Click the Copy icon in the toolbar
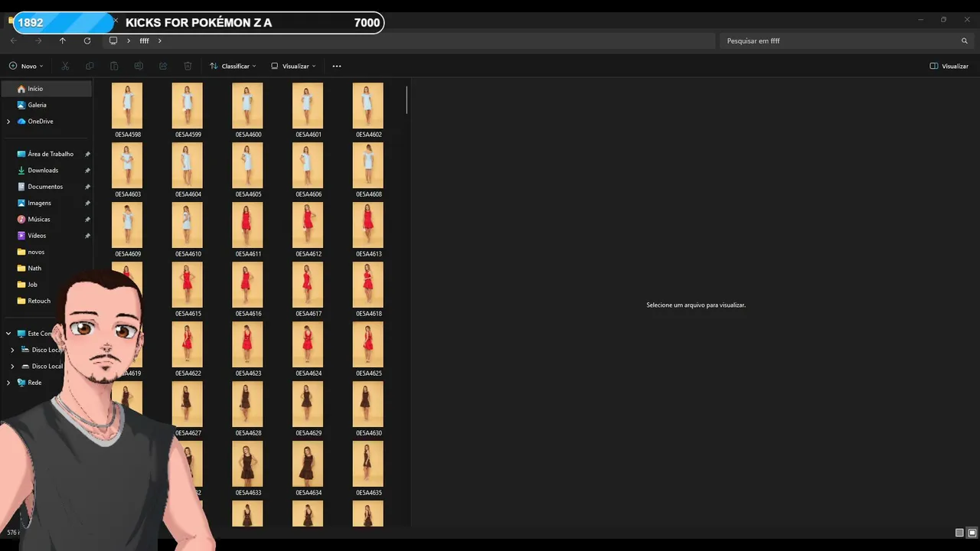The height and width of the screenshot is (551, 980). tap(90, 66)
